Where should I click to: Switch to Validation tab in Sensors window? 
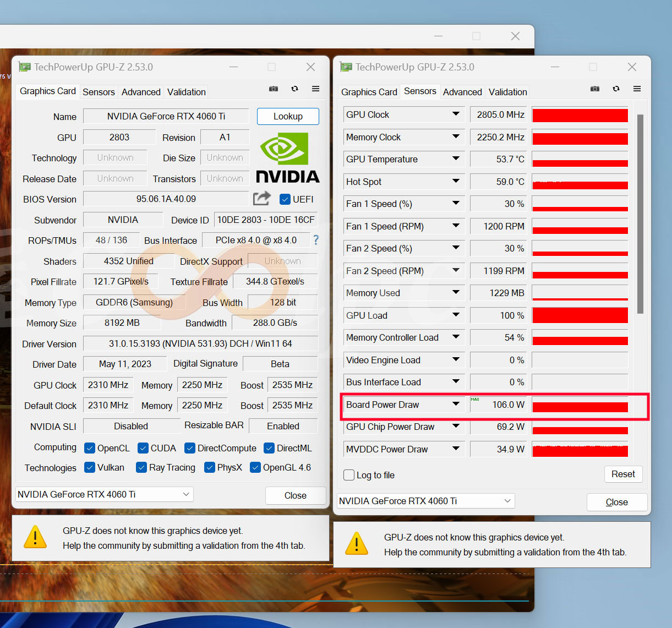[x=508, y=92]
